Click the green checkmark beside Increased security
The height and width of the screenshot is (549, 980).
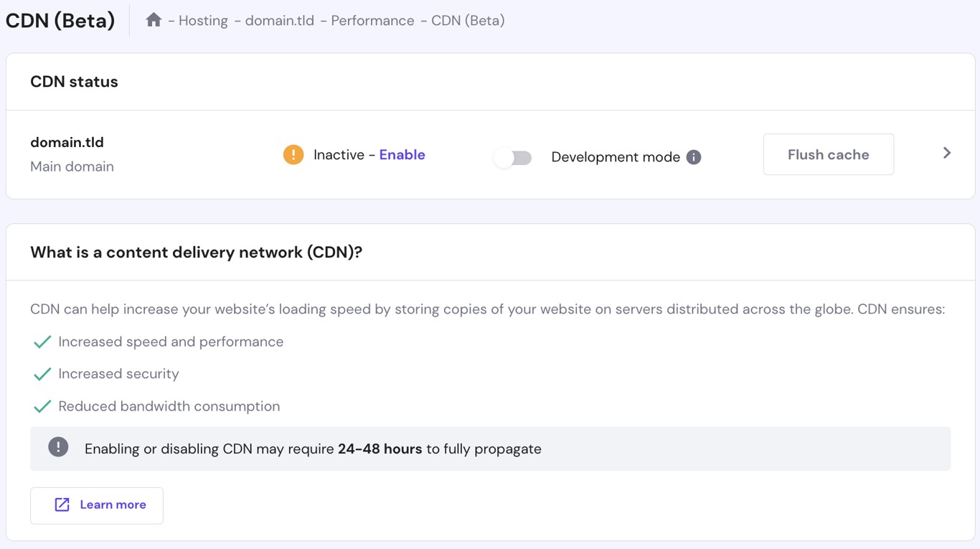click(x=42, y=374)
